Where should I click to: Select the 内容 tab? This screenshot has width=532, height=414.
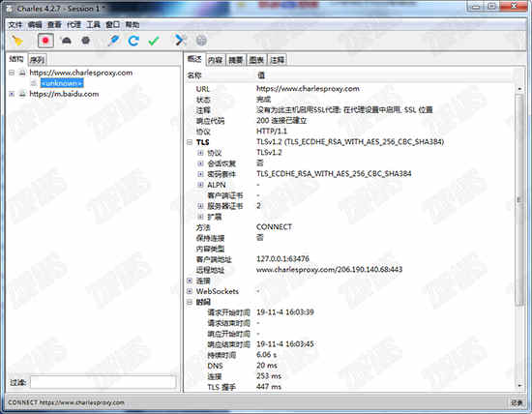(x=216, y=60)
